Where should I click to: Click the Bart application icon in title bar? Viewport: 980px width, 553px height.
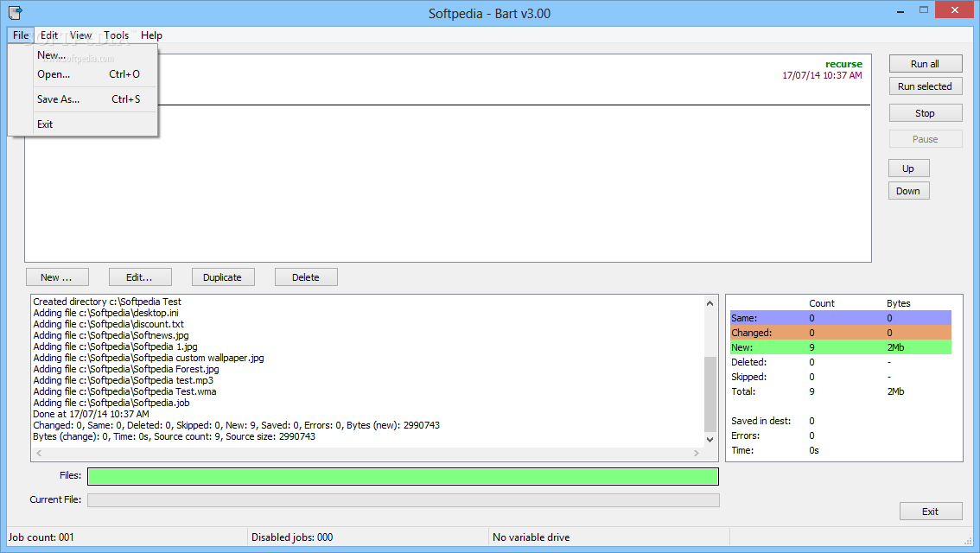tap(15, 12)
